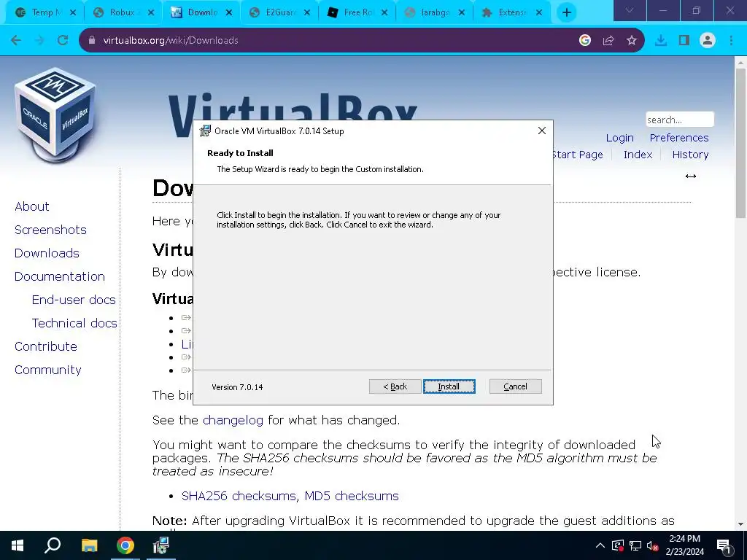This screenshot has height=560, width=747.
Task: Reload the VirtualBox downloads page
Action: 63,41
